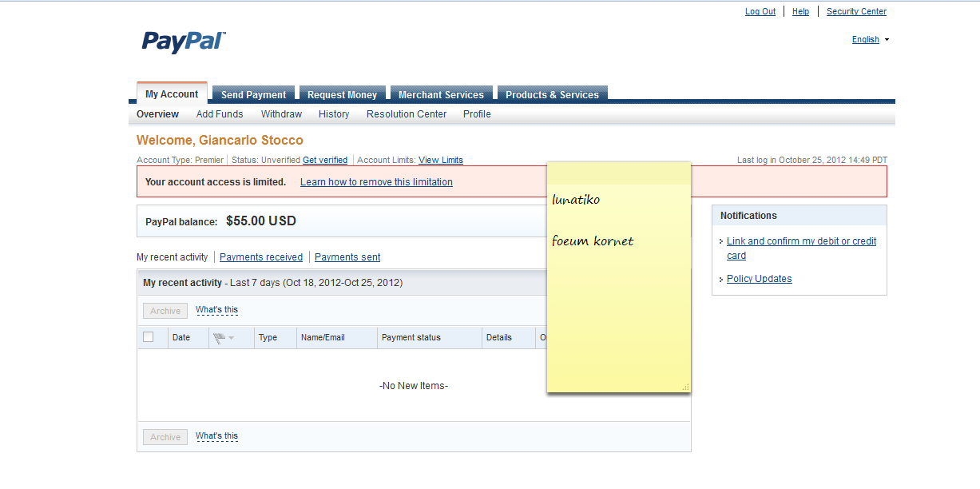Open the My Account tab
Viewport: 980px width, 489px height.
(x=172, y=93)
